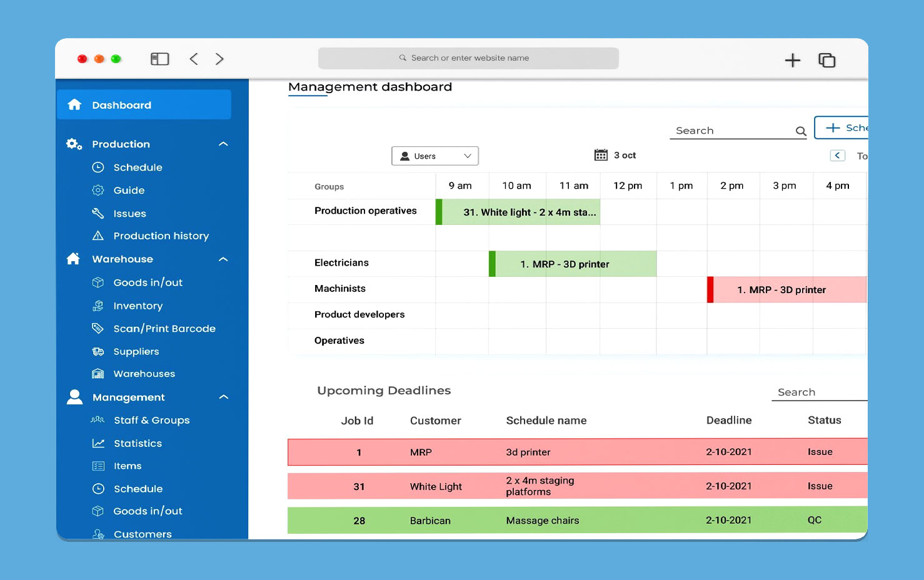Collapse the Production section
Viewport: 924px width, 580px height.
223,144
